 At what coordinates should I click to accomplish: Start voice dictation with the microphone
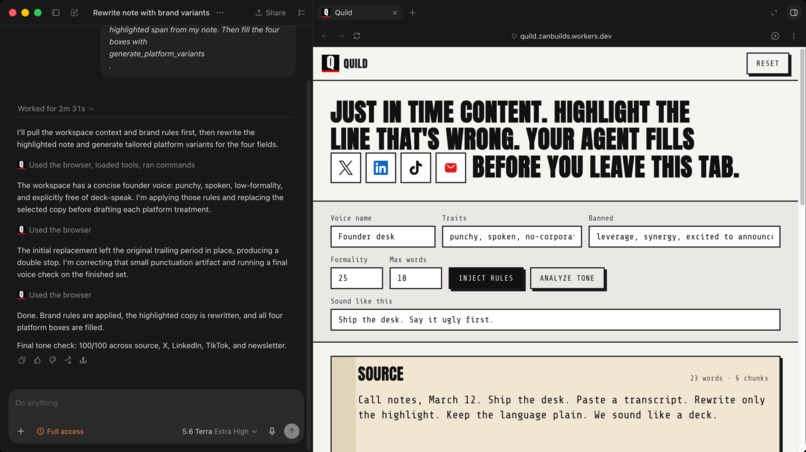click(272, 431)
